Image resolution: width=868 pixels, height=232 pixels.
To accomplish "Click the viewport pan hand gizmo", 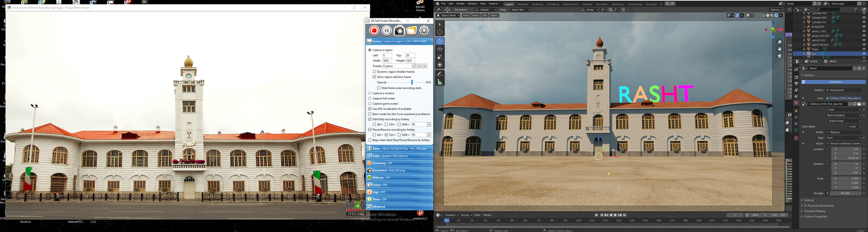I will (780, 49).
